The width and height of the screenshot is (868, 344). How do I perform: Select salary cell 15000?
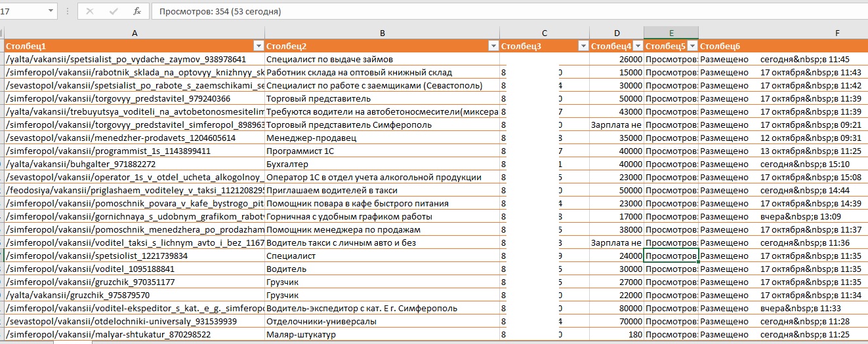[x=617, y=72]
